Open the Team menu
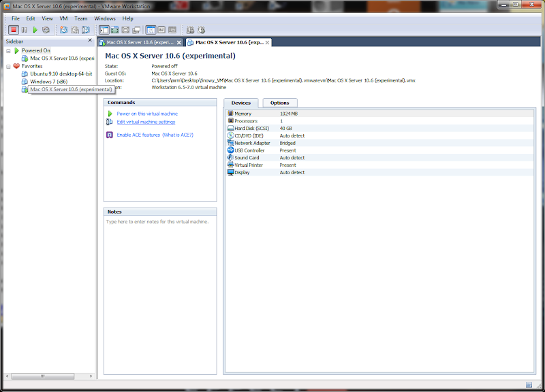 (x=80, y=18)
